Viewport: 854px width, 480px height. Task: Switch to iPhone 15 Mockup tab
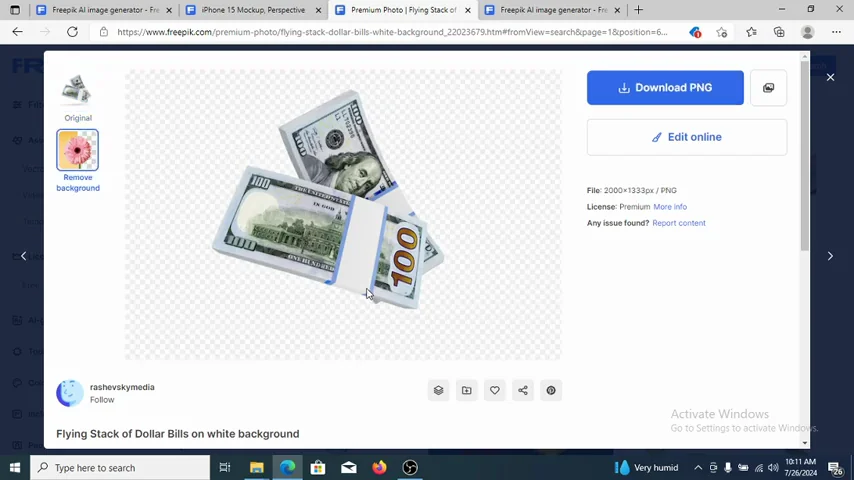click(x=253, y=10)
